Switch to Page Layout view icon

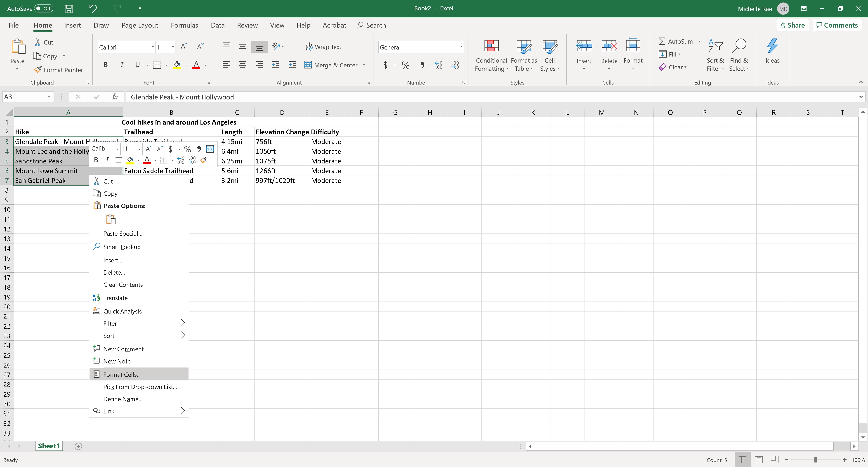pyautogui.click(x=759, y=460)
